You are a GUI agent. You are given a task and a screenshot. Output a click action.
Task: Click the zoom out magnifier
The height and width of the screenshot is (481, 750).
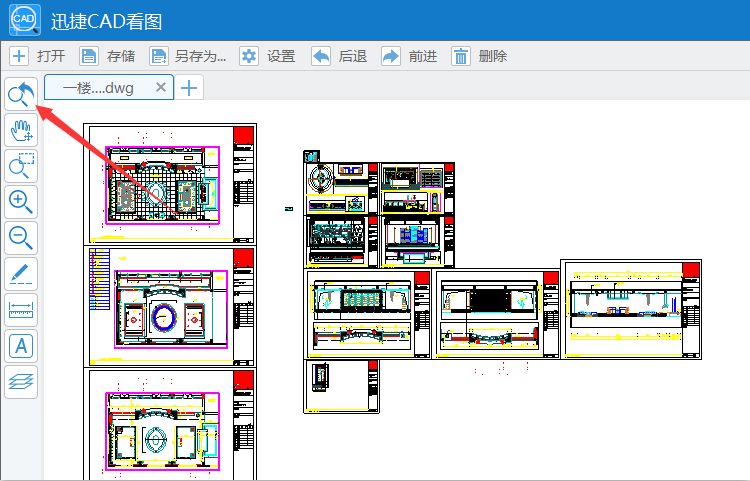tap(21, 238)
